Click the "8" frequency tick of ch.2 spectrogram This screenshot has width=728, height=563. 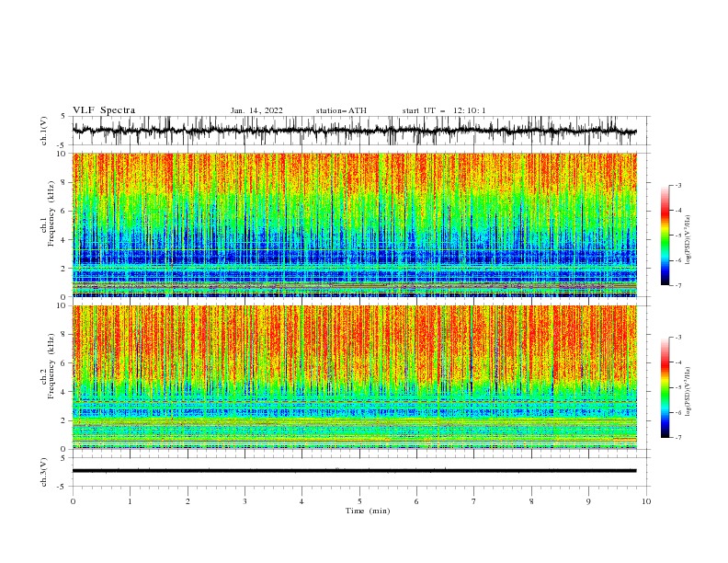coord(64,335)
